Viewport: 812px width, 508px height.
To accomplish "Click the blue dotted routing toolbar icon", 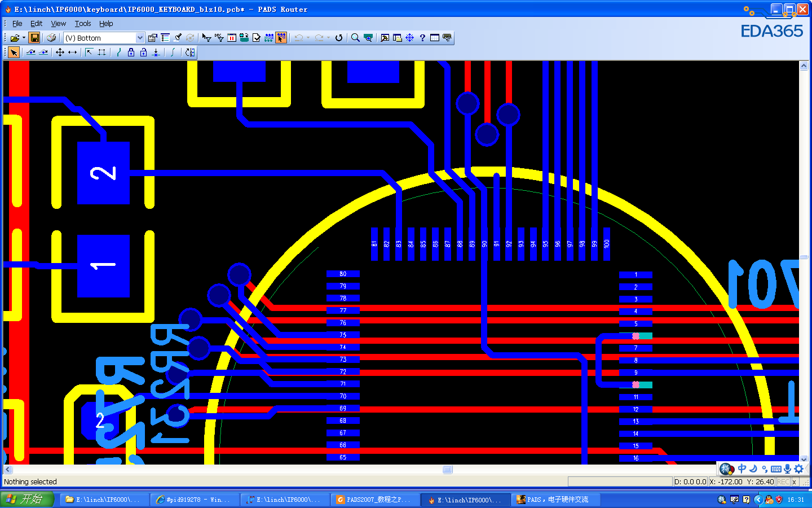I will 269,38.
